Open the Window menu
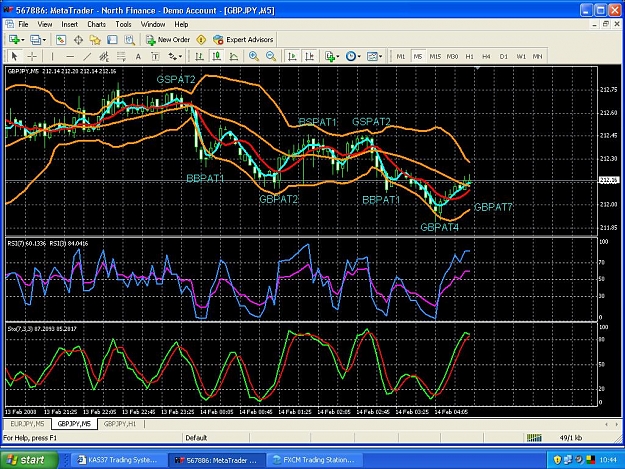The width and height of the screenshot is (625, 469). coord(153,24)
